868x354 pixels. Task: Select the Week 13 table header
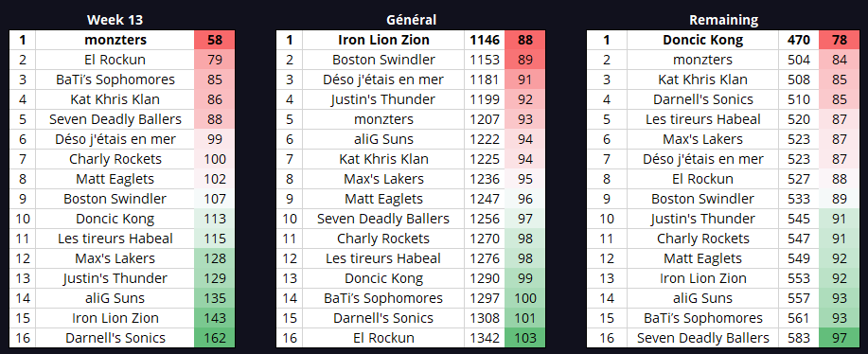pos(115,20)
